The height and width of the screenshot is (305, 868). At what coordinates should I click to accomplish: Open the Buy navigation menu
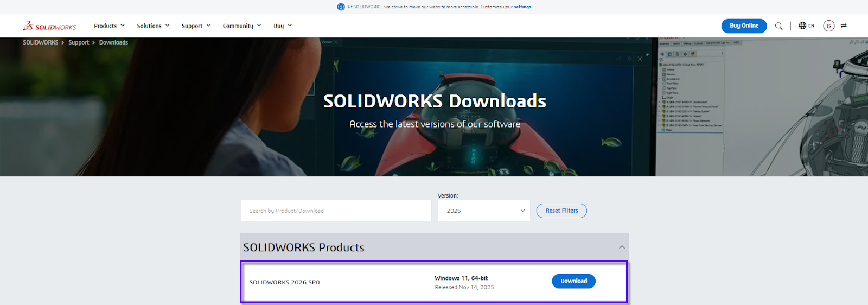pyautogui.click(x=283, y=26)
